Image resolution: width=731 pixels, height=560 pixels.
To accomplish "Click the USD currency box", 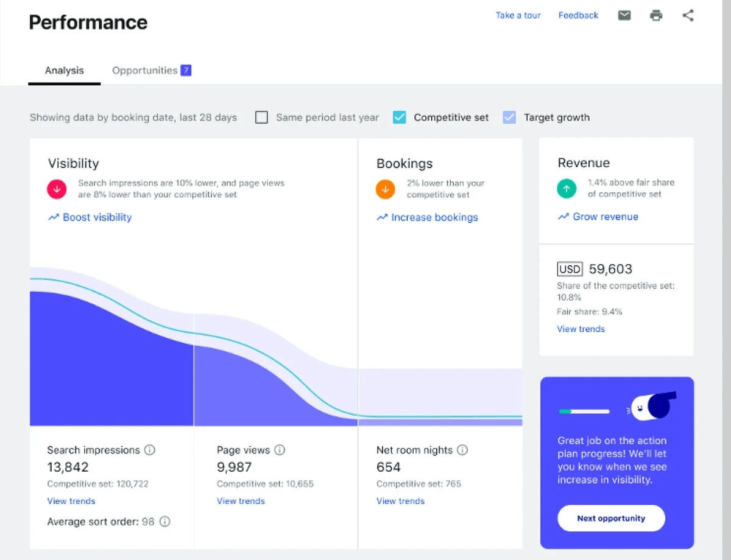I will point(570,269).
